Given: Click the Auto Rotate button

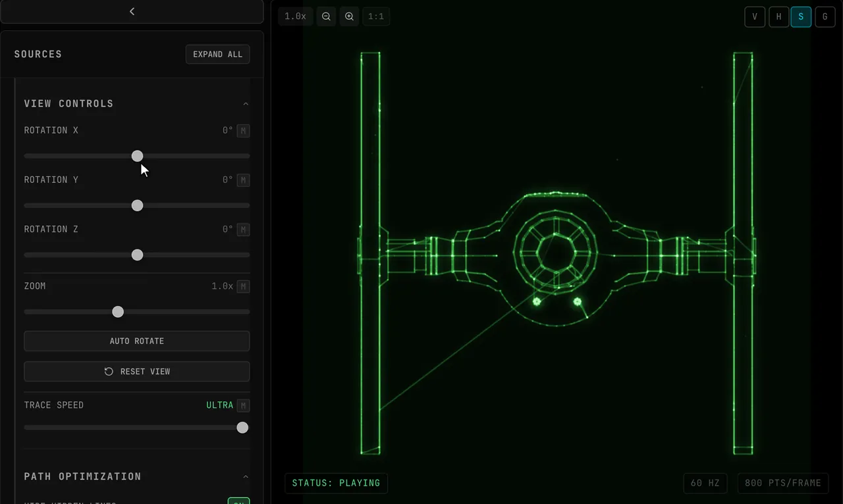Looking at the screenshot, I should (137, 341).
